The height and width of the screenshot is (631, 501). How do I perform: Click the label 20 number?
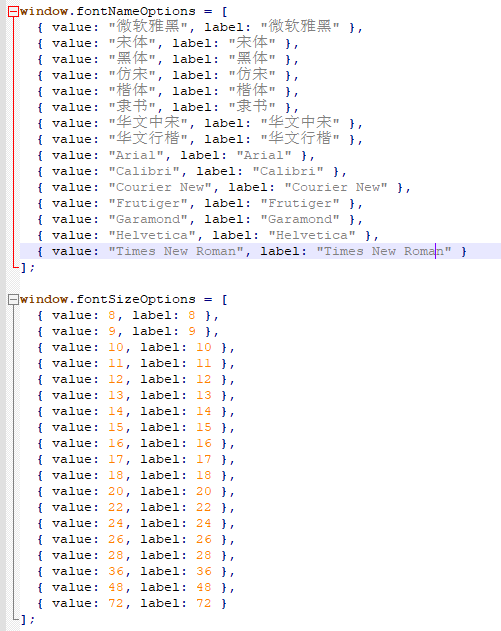[x=204, y=491]
